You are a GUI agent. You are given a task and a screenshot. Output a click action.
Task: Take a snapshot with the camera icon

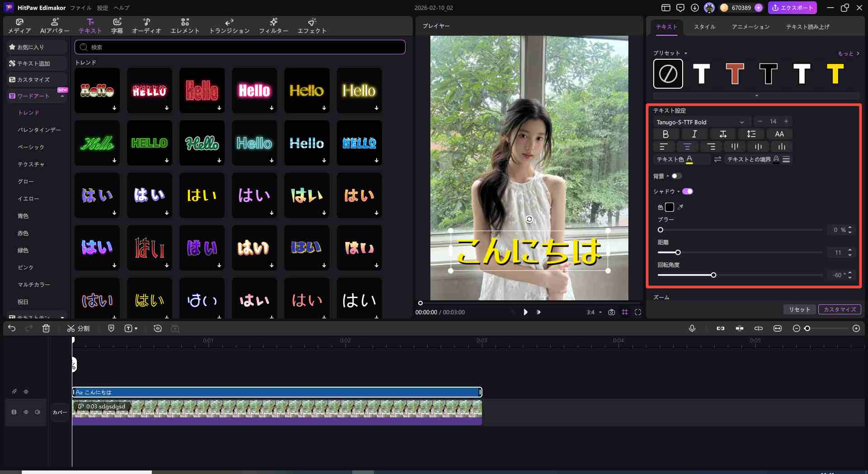tap(611, 312)
